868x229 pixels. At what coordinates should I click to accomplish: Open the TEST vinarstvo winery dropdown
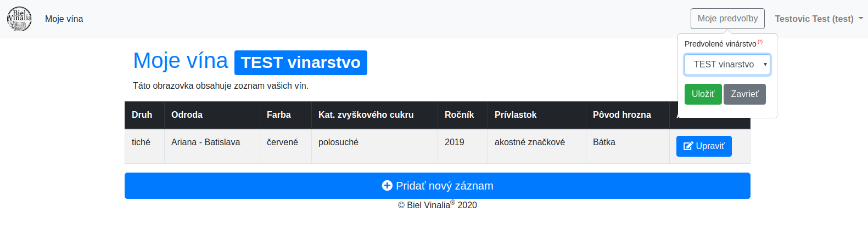(x=727, y=65)
